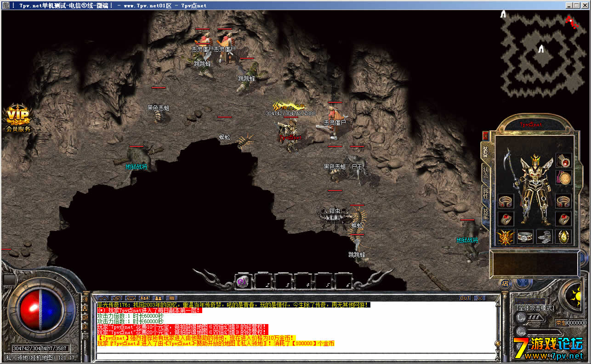
Task: Select empty quick slot 4
Action: click(303, 281)
